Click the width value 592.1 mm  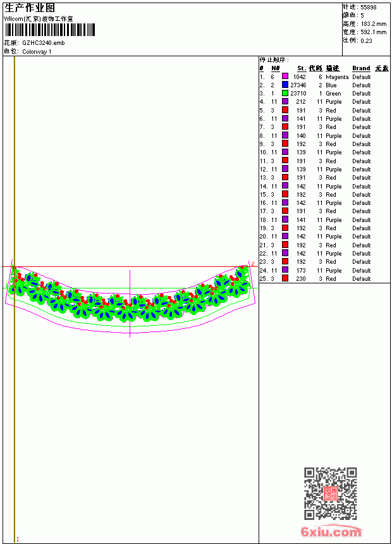tap(373, 32)
